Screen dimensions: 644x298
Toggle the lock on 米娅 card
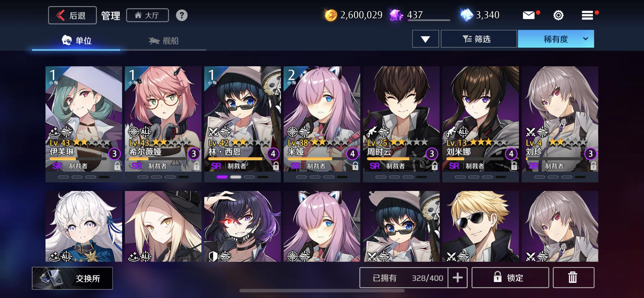coord(355,166)
